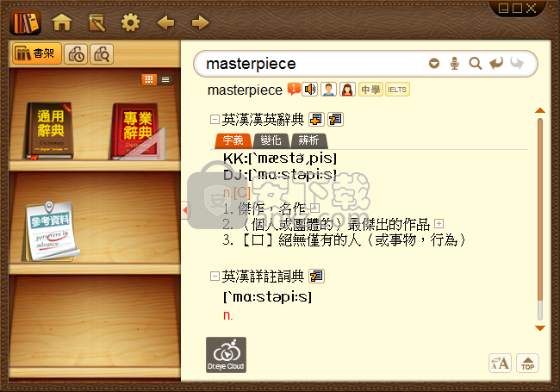Screen dimensions: 560x392
Task: Click the IELTS tag
Action: [397, 90]
